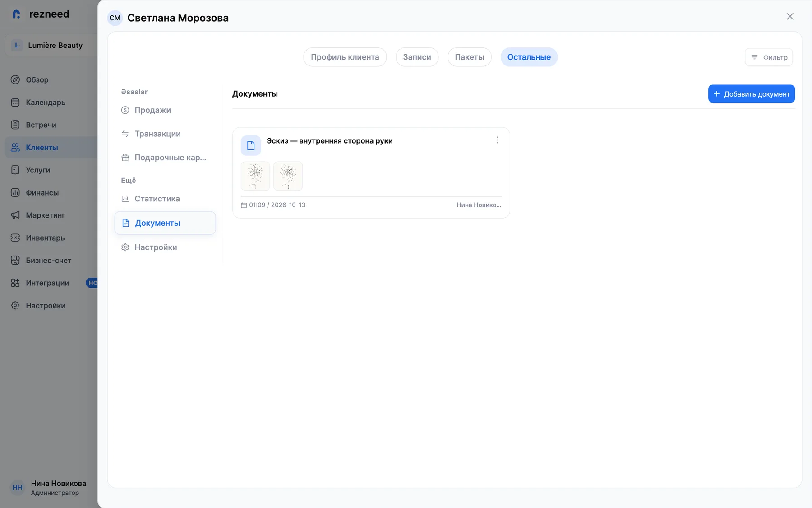
Task: Open the Фильтр button
Action: (x=769, y=57)
